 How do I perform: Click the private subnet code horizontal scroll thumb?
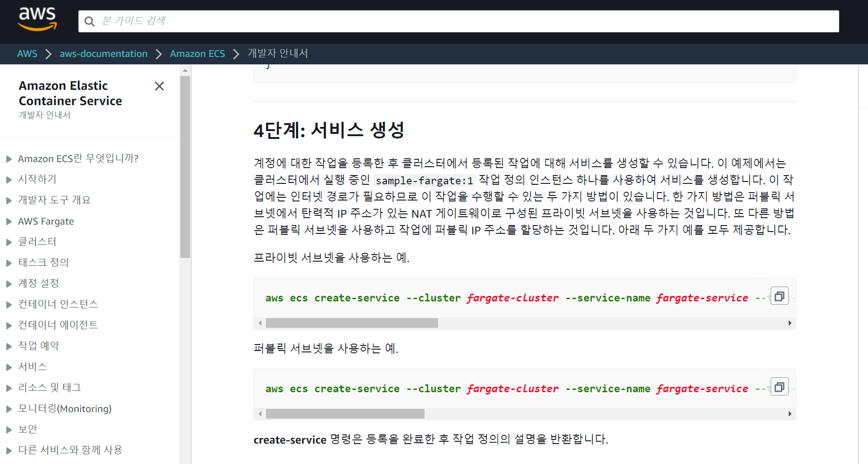click(352, 323)
